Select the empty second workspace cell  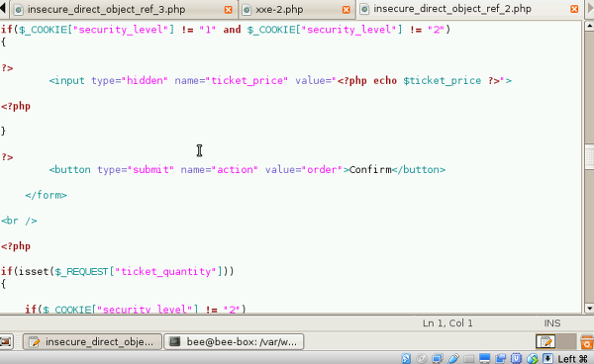566,341
